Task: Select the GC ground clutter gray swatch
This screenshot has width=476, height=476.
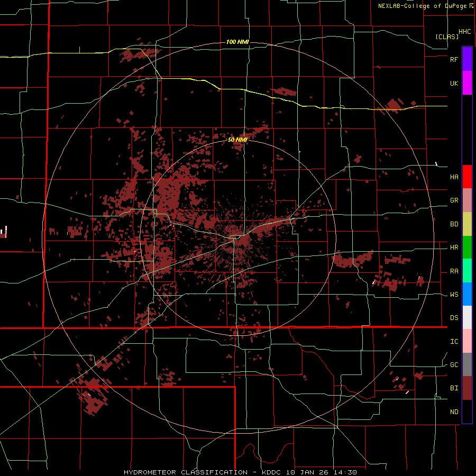Action: click(467, 364)
